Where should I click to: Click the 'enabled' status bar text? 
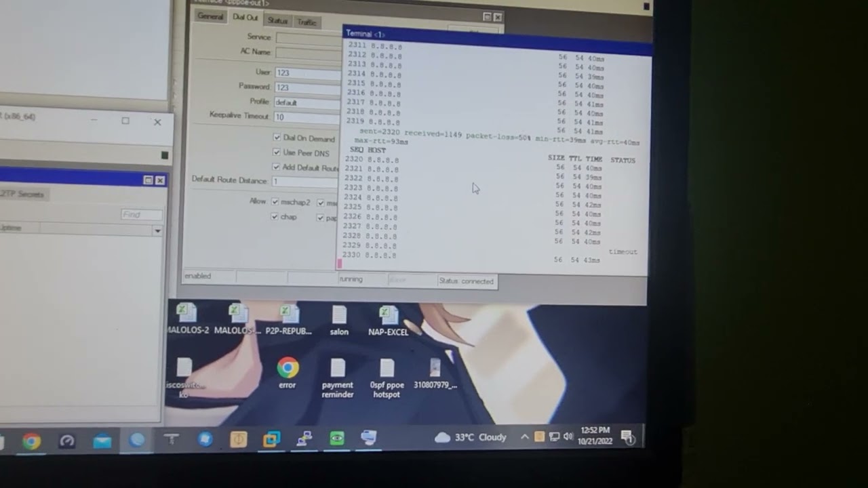point(197,276)
